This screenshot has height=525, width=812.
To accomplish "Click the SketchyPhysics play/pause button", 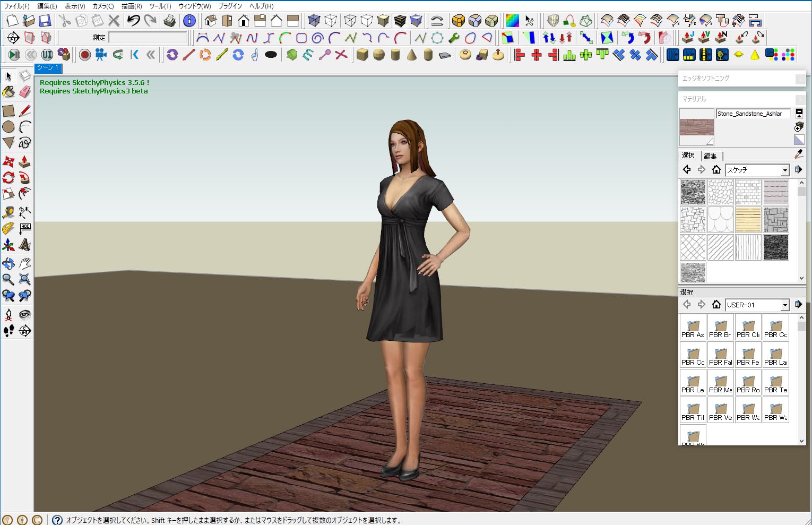I will tap(14, 55).
